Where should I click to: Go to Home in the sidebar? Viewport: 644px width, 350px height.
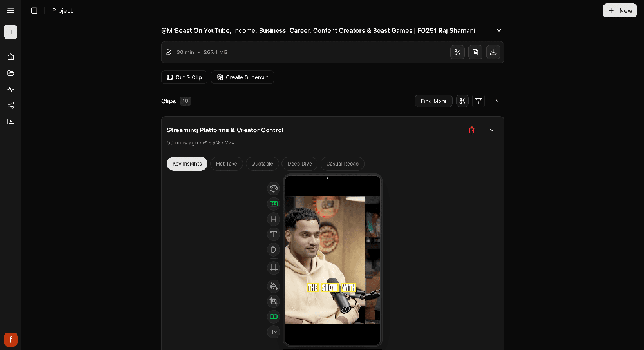(x=11, y=57)
